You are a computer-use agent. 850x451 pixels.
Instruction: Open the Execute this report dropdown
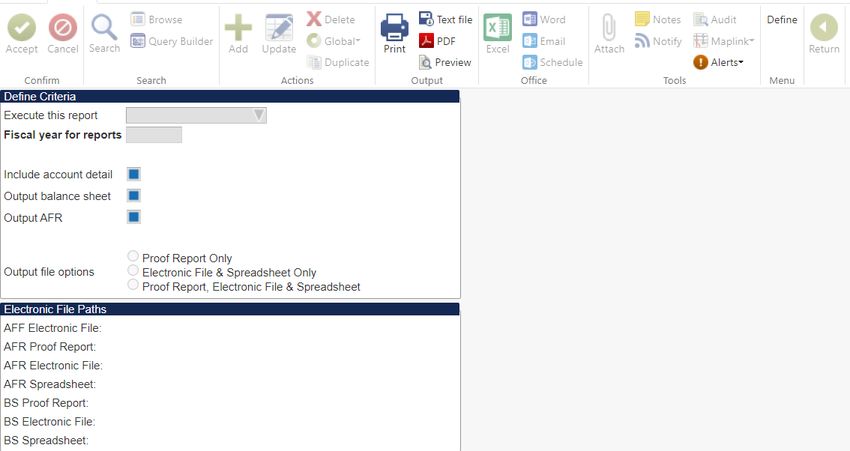tap(196, 115)
